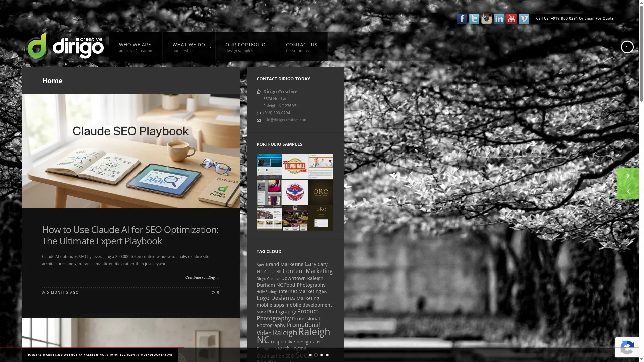Select the Apex tag

261,265
